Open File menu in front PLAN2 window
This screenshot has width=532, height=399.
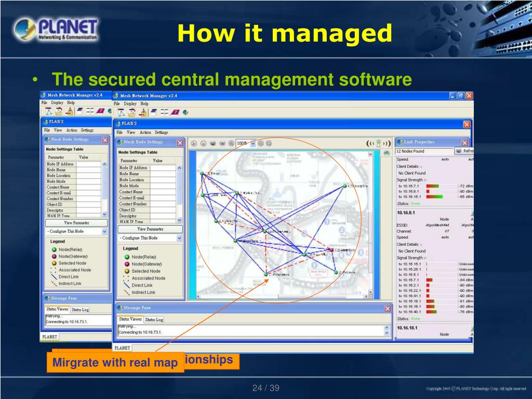point(119,132)
